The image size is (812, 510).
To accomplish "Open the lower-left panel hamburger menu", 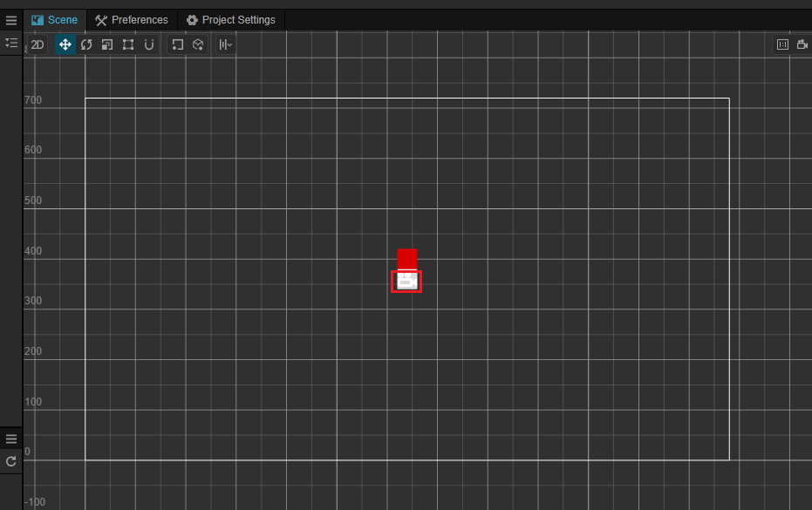I will click(x=10, y=439).
